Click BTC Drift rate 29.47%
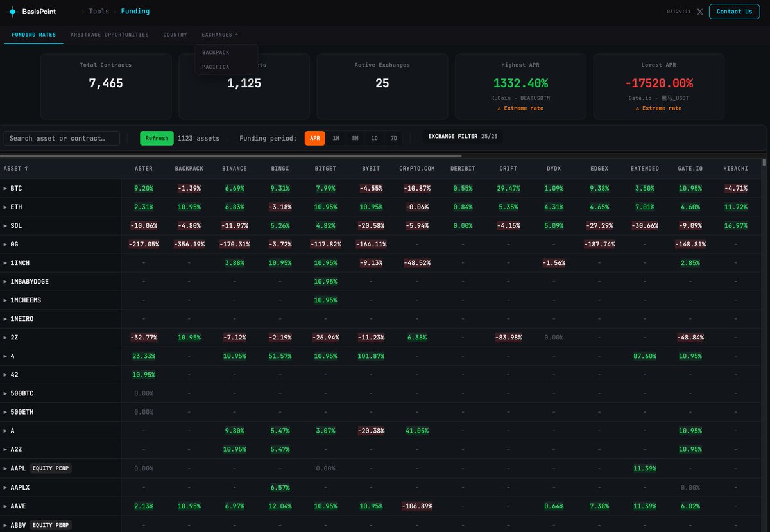 click(x=508, y=188)
